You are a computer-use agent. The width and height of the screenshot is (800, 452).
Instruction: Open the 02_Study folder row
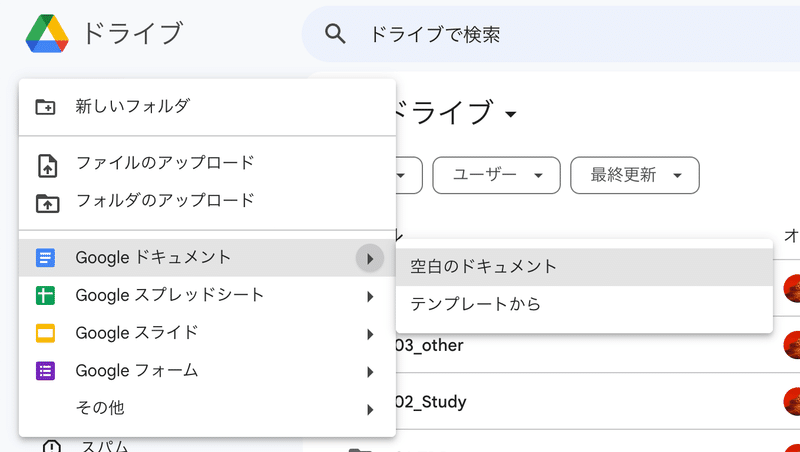pos(598,402)
